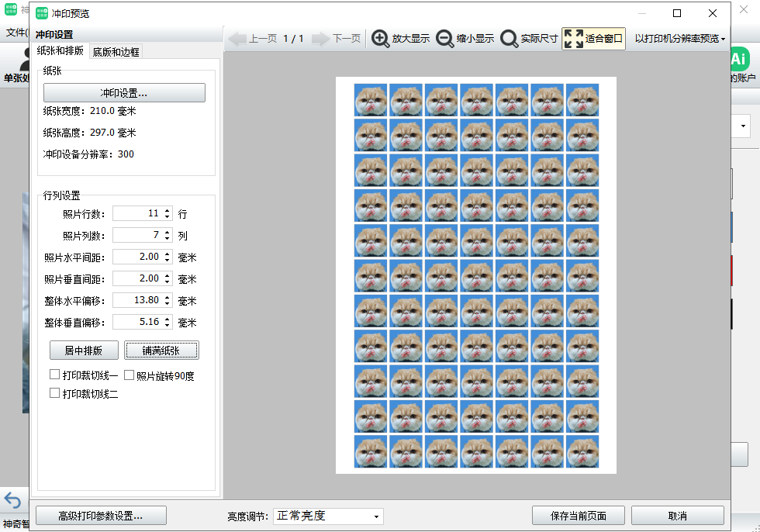
Task: Increase photo rows count (照片行数) stepper
Action: tap(167, 210)
